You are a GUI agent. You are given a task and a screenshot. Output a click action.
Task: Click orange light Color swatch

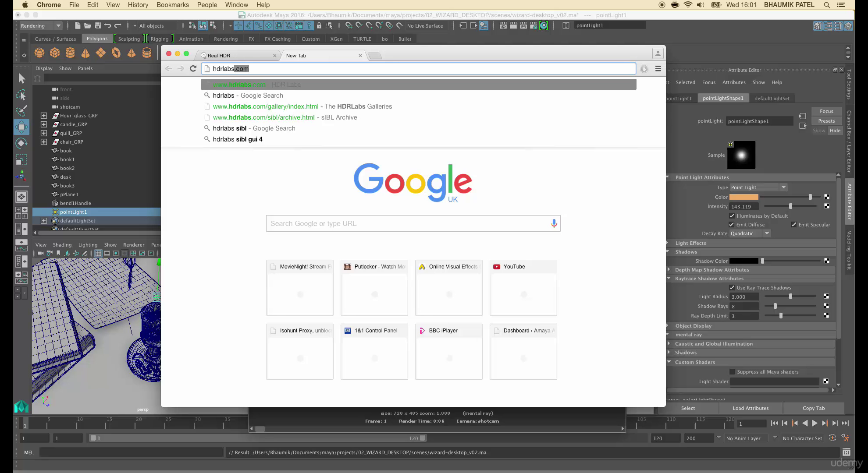[x=743, y=197]
